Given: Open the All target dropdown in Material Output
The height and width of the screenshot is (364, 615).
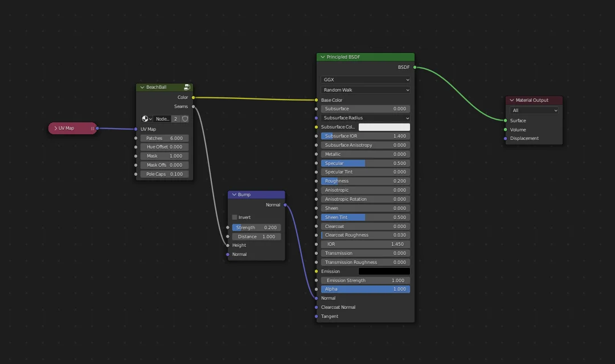Looking at the screenshot, I should tap(534, 110).
